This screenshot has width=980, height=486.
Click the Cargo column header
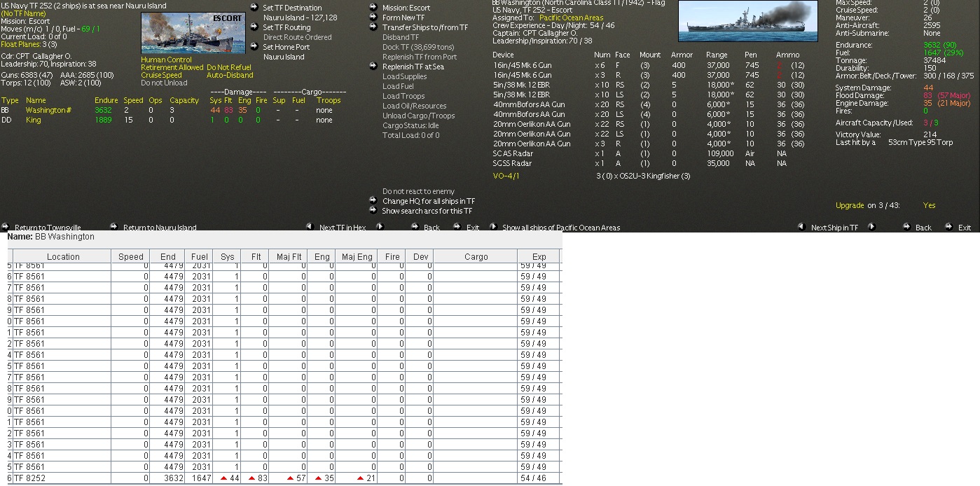[x=476, y=257]
